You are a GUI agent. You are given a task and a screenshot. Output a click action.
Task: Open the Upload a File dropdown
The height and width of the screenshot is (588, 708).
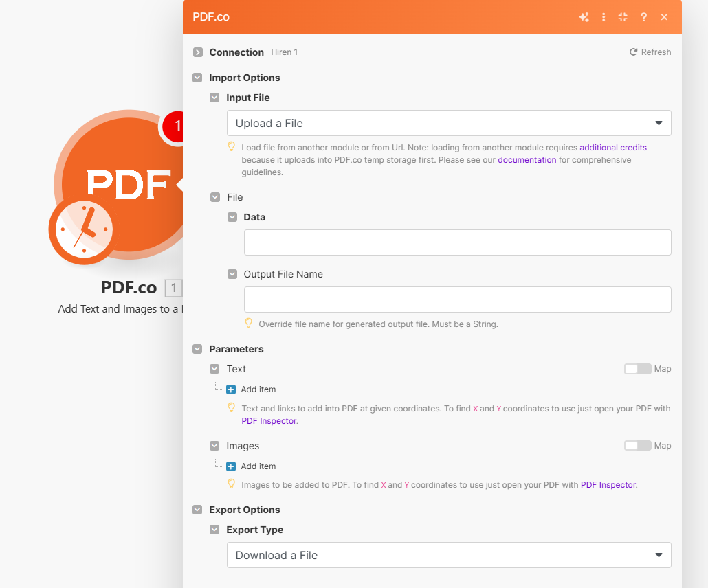click(449, 123)
